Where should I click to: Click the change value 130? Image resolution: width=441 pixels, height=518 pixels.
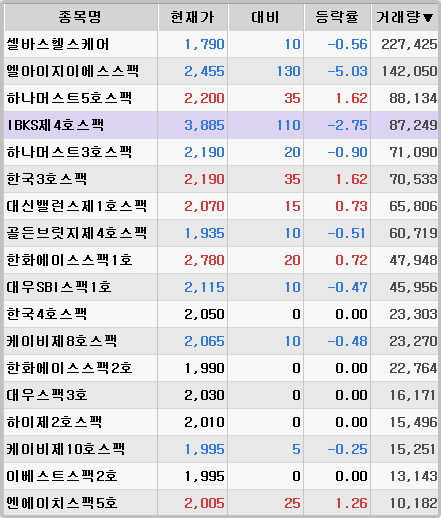[x=289, y=71]
